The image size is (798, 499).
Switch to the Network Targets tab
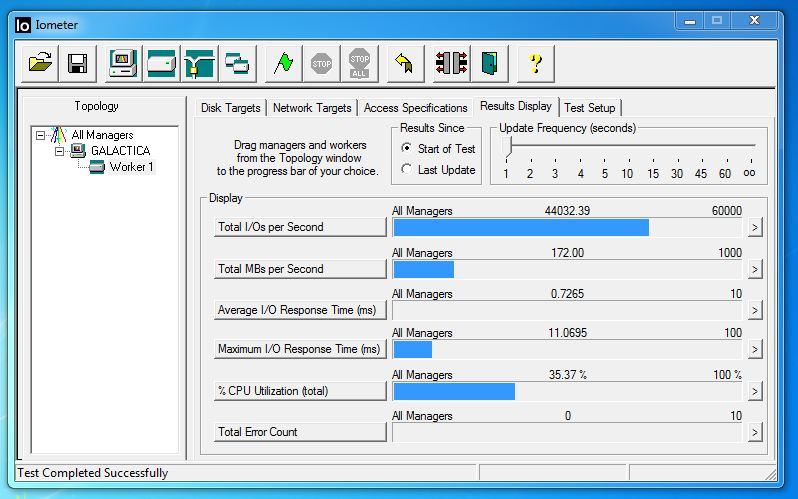click(x=312, y=108)
